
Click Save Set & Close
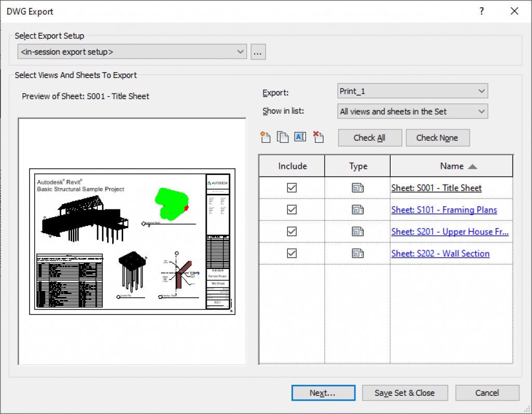pyautogui.click(x=405, y=393)
